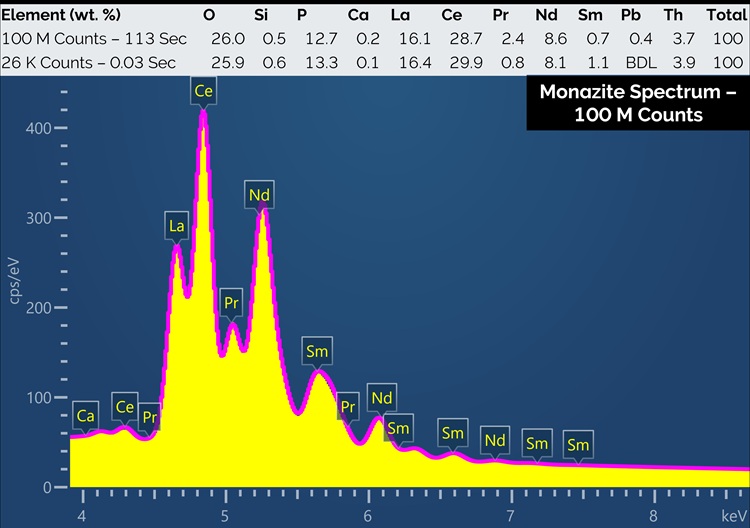
Task: Click the rightmost Sm peak label
Action: 577,444
